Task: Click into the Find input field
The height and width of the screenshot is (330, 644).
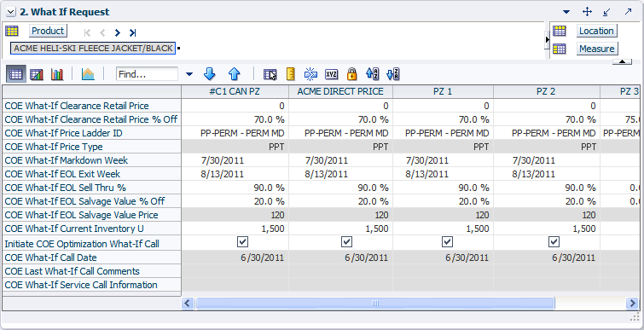Action: click(x=147, y=74)
